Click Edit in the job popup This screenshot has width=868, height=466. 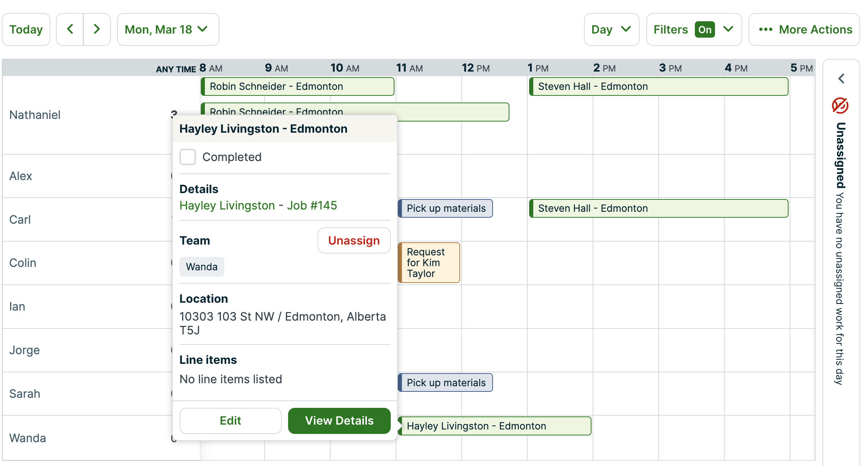pyautogui.click(x=230, y=421)
